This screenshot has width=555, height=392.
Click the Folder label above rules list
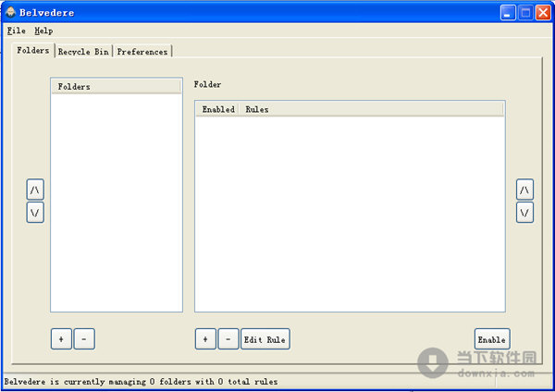click(x=207, y=84)
